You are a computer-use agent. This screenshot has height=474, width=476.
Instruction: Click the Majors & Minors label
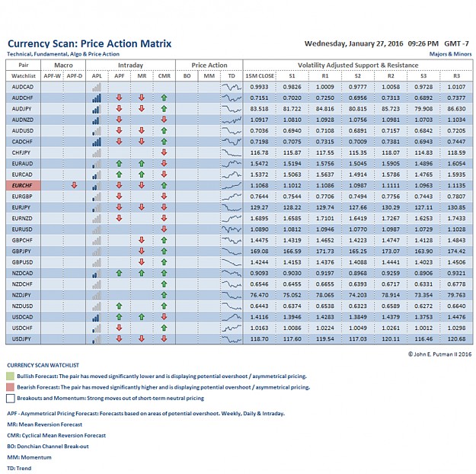pos(451,54)
